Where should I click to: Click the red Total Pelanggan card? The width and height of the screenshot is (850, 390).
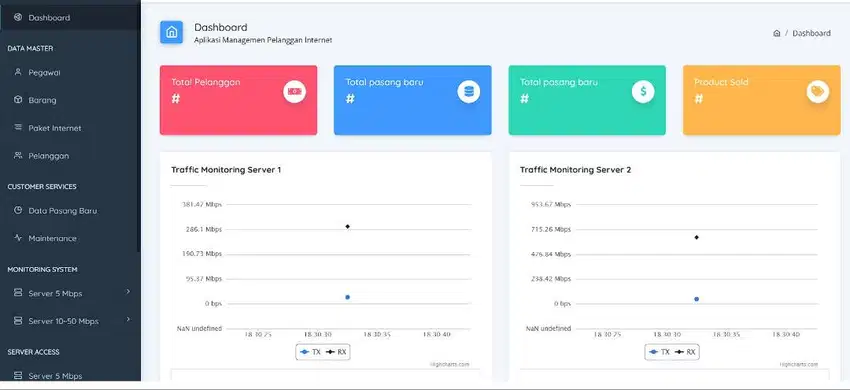tap(239, 100)
